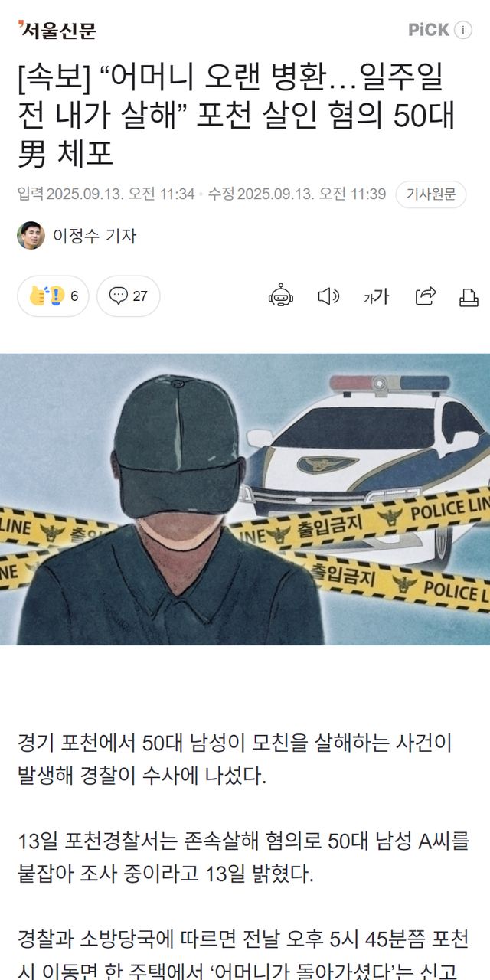Open reporter name 이정수 기자
This screenshot has width=490, height=980.
pos(94,236)
